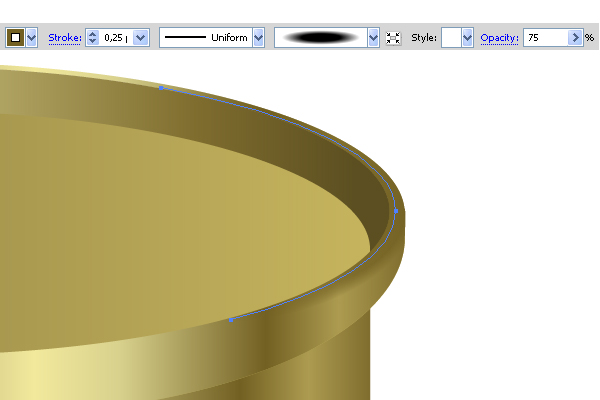The height and width of the screenshot is (400, 600).
Task: Open the Stroke panel link
Action: point(65,38)
